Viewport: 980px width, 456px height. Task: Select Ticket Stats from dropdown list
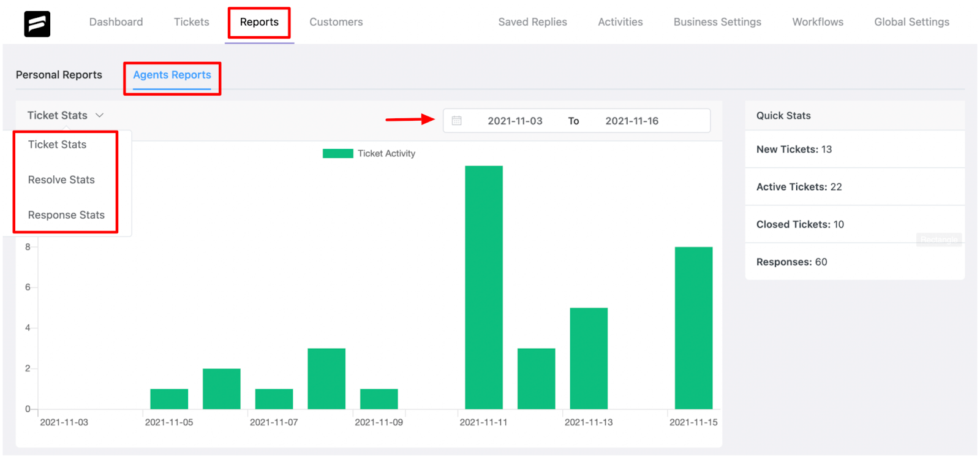pos(57,145)
